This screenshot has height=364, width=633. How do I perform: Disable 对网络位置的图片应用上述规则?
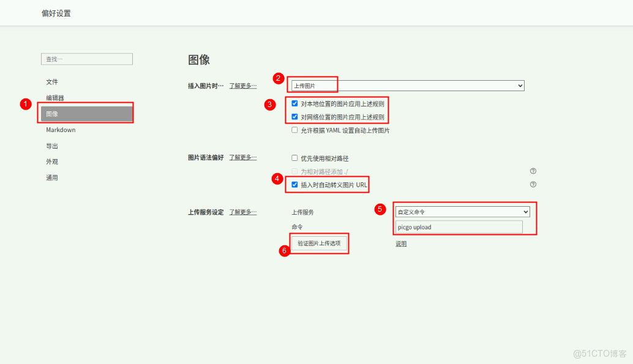pyautogui.click(x=294, y=116)
